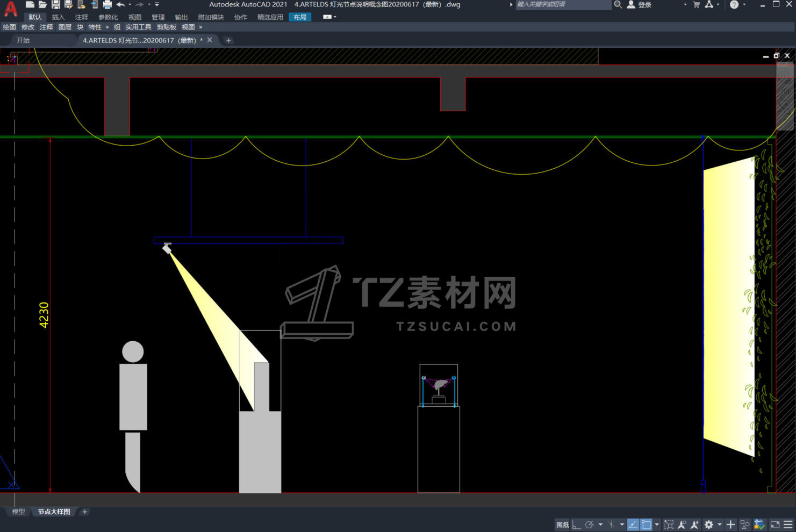Print the drawing with the plot icon
Screen dimensions: 796x532
tap(107, 4)
